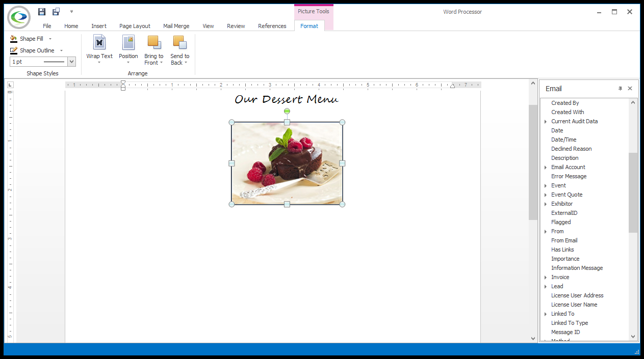Open the References tab
This screenshot has height=359, width=644.
click(x=272, y=26)
